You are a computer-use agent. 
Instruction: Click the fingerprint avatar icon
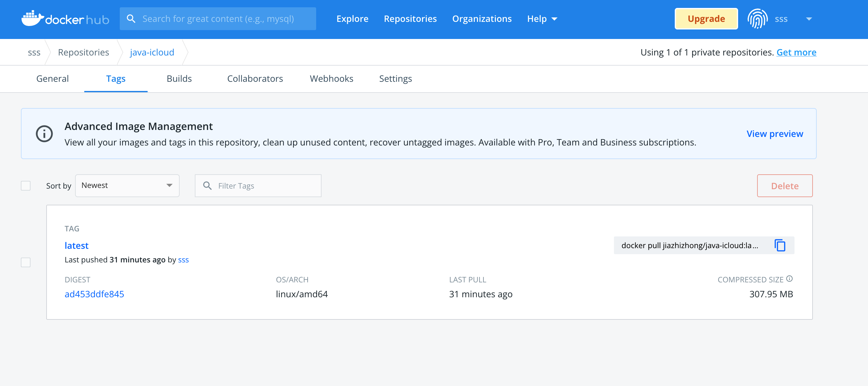pyautogui.click(x=757, y=19)
